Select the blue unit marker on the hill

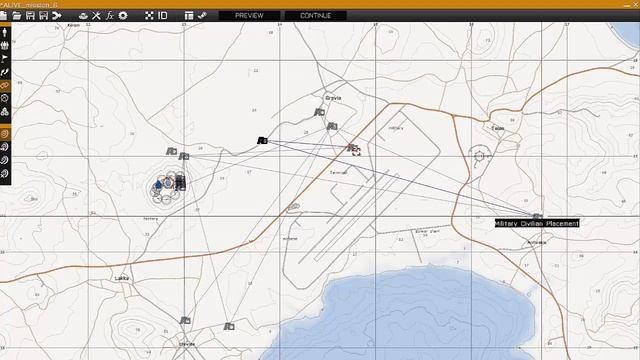tap(159, 185)
